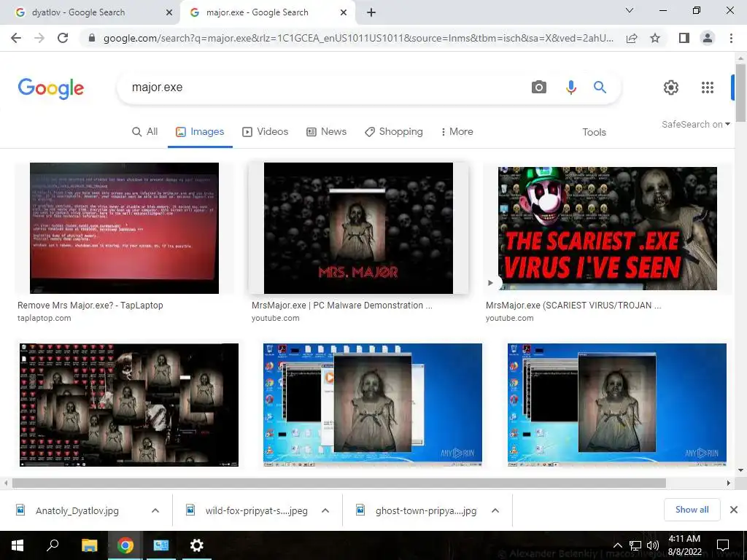The image size is (747, 560).
Task: Open the many-dolls desktop thumbnail
Action: (x=128, y=405)
